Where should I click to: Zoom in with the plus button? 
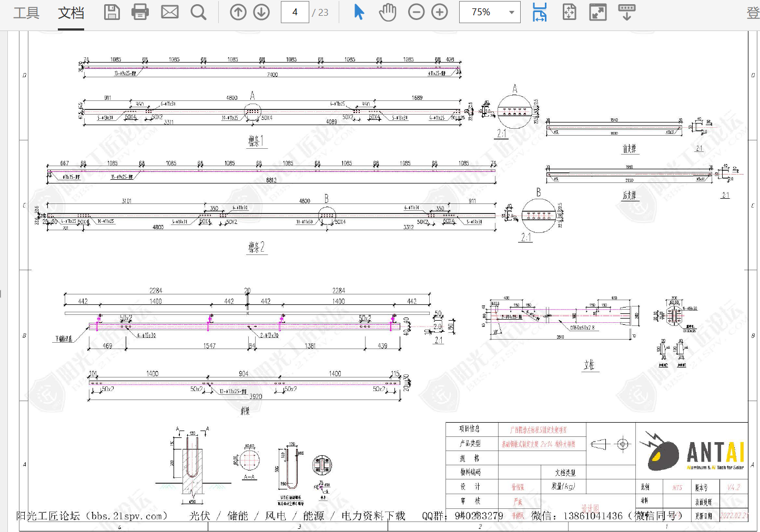coord(440,12)
